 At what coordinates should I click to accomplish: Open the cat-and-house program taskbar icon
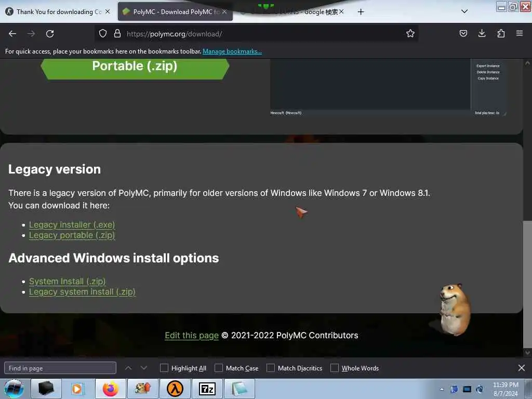(143, 389)
